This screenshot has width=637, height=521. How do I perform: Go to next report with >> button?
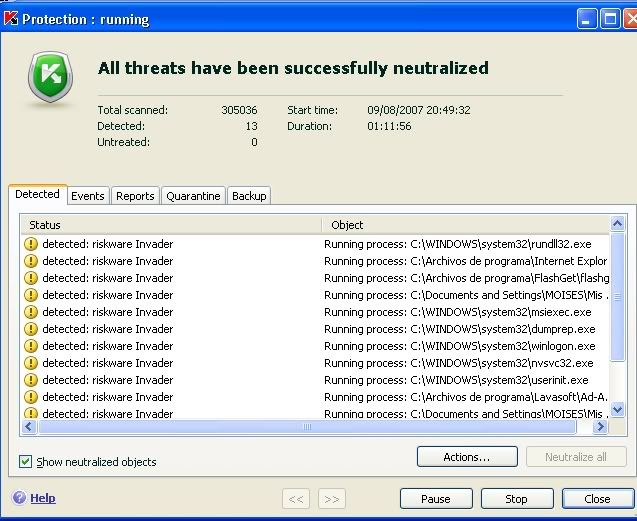coord(332,499)
